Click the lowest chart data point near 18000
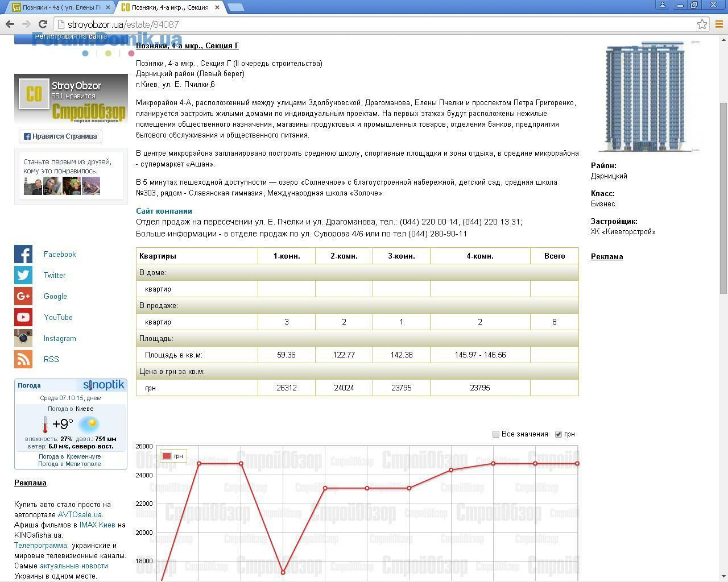Viewport: 728px width, 582px height. point(283,572)
